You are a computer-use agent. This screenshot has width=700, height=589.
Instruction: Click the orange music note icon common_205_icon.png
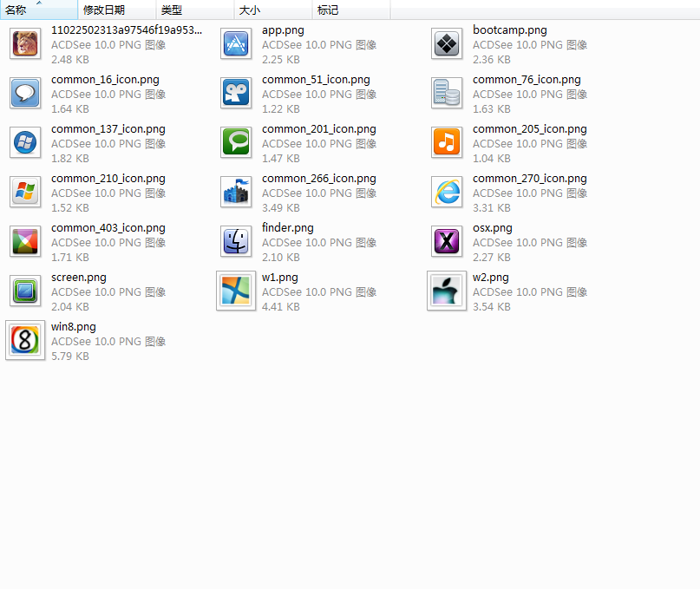[x=447, y=142]
